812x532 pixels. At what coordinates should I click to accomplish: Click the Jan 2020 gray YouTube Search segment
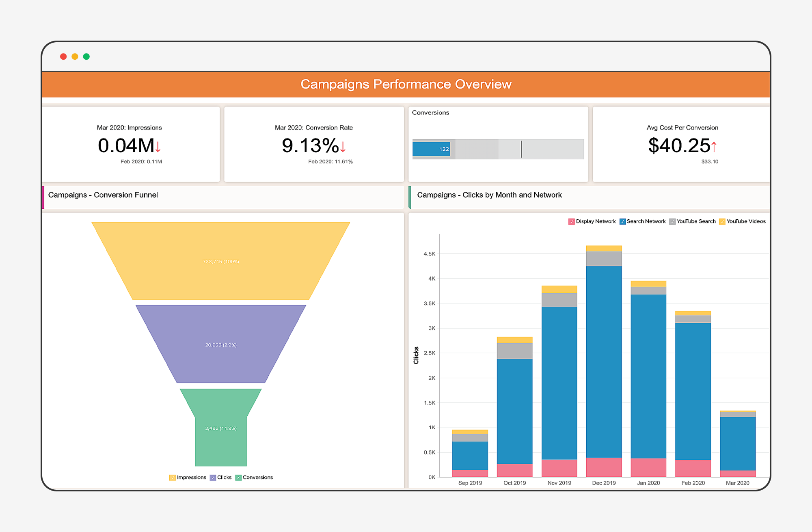[648, 291]
